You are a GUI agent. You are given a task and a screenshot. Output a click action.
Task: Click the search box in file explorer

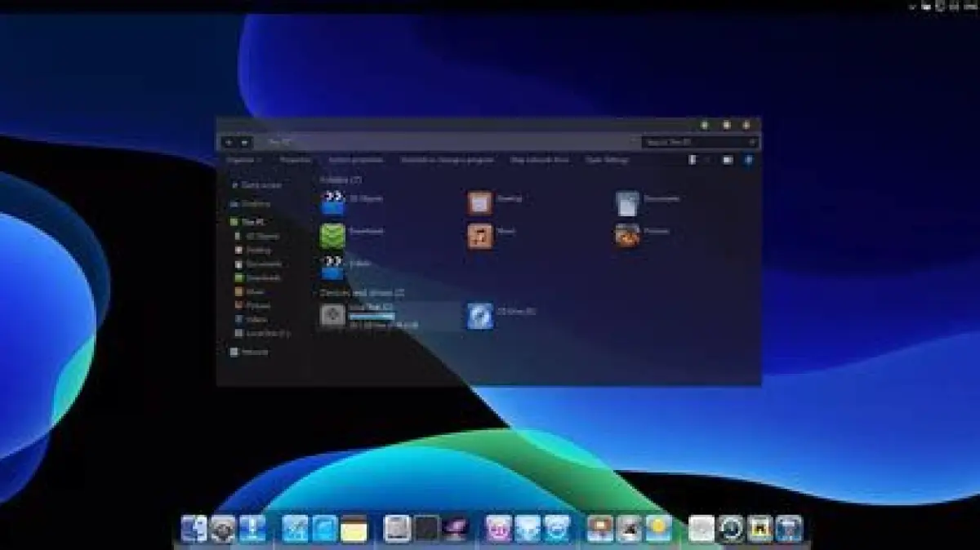click(x=699, y=143)
